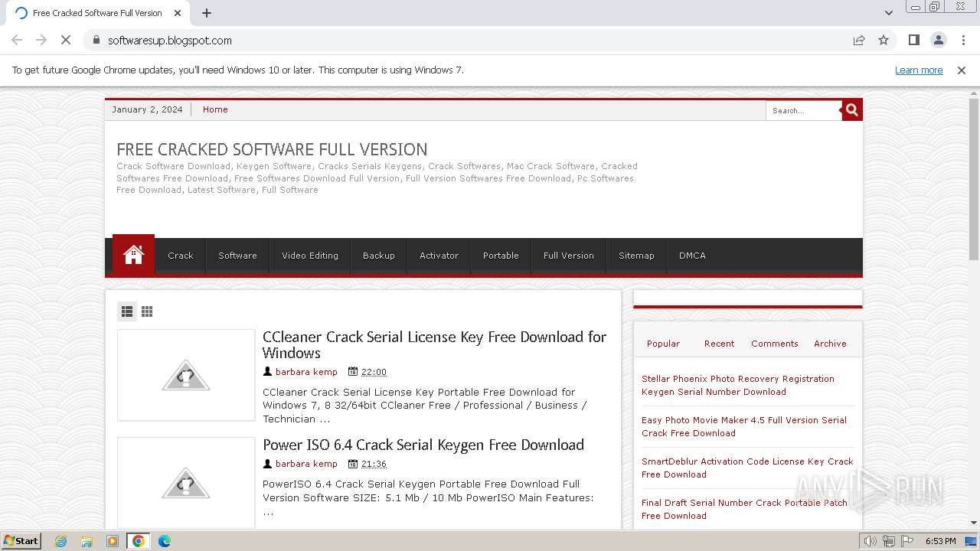Click the 21:36 post timestamp
Viewport: 980px width, 551px height.
374,464
